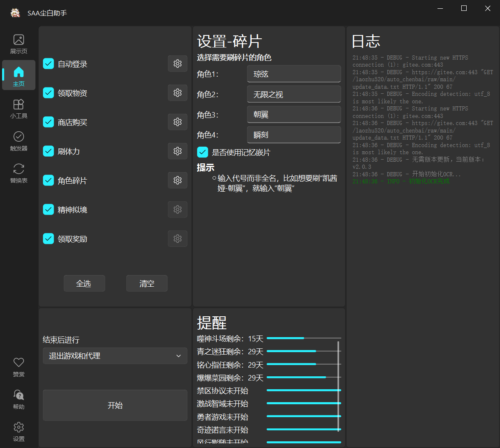The image size is (500, 448).
Task: Open the 设置 page in sidebar
Action: pyautogui.click(x=19, y=432)
